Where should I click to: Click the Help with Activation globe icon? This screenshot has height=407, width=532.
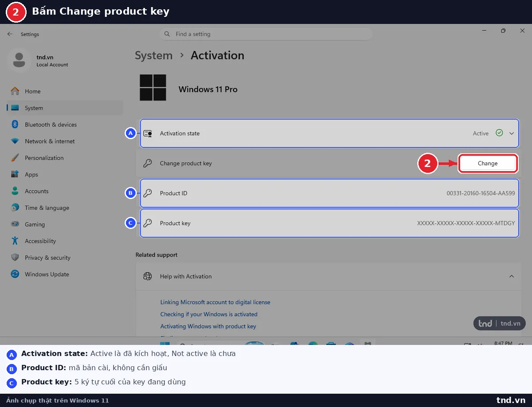[x=148, y=276]
